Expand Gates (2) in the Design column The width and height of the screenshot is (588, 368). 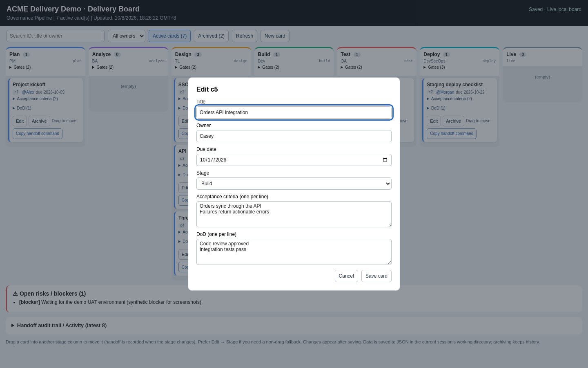tap(186, 67)
